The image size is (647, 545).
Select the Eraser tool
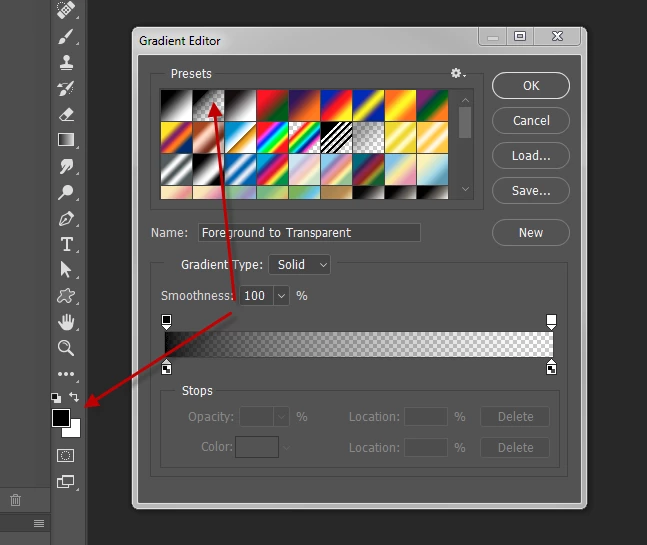pos(66,114)
